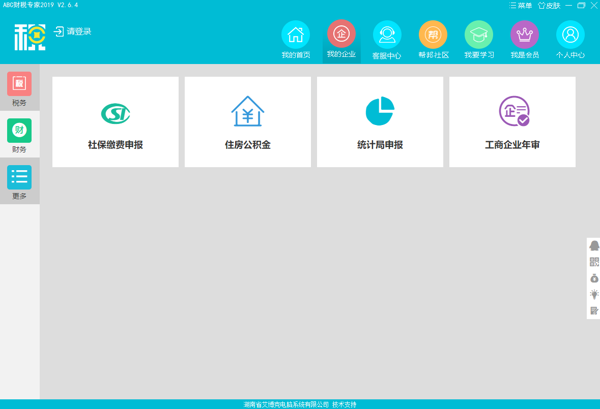Open 我的首页 home icon

click(x=295, y=36)
